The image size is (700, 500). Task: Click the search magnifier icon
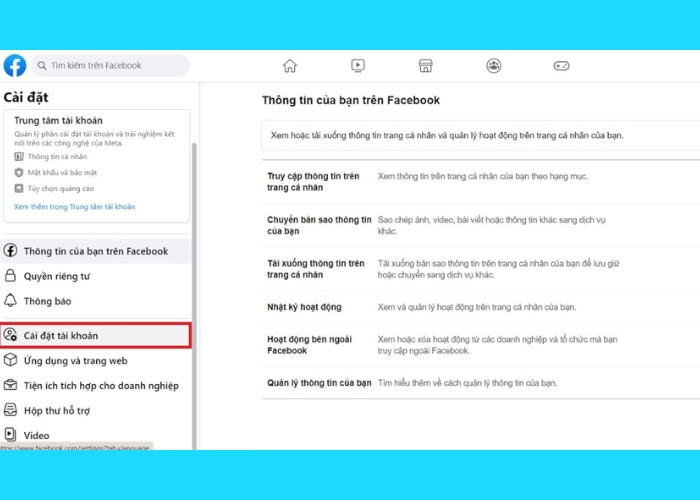tap(41, 66)
